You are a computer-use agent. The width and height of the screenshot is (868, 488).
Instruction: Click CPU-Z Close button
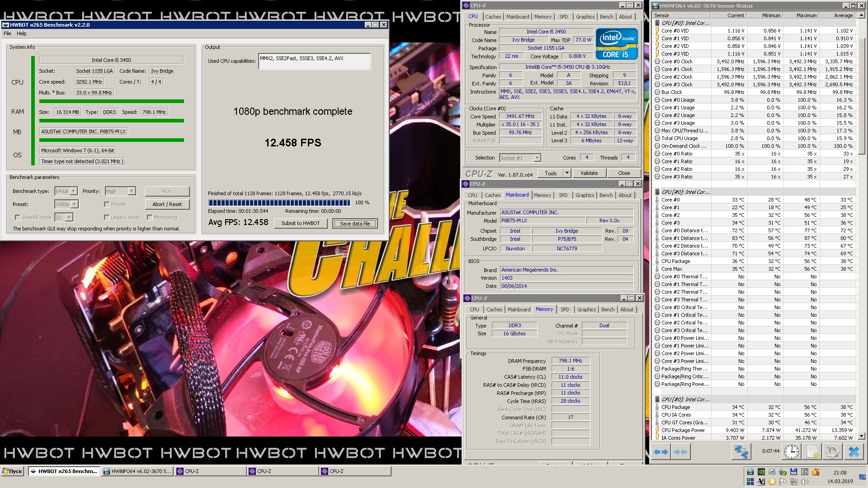point(624,173)
